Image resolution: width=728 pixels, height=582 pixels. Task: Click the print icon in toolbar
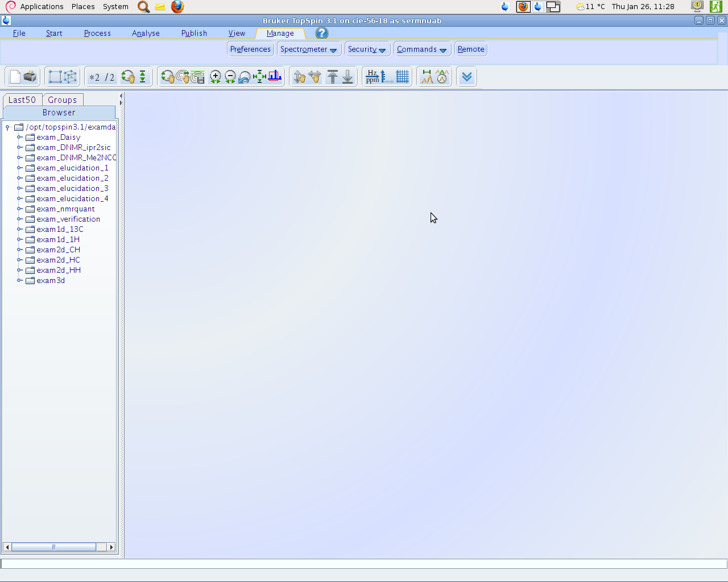[30, 77]
